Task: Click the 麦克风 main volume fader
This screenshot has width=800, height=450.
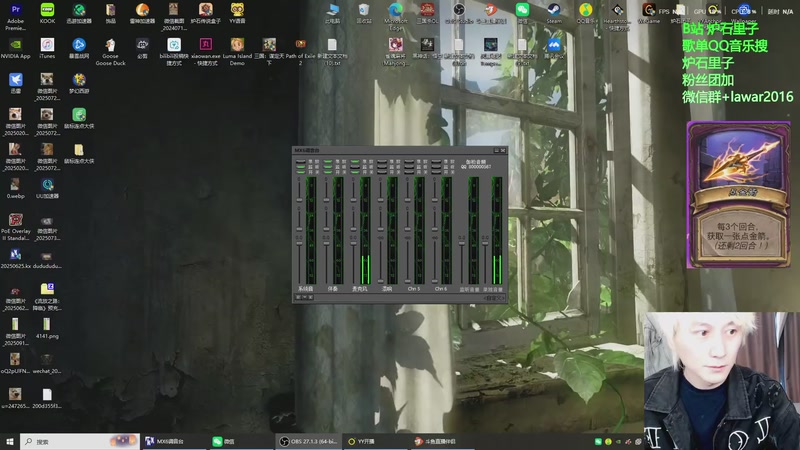Action: 353,243
